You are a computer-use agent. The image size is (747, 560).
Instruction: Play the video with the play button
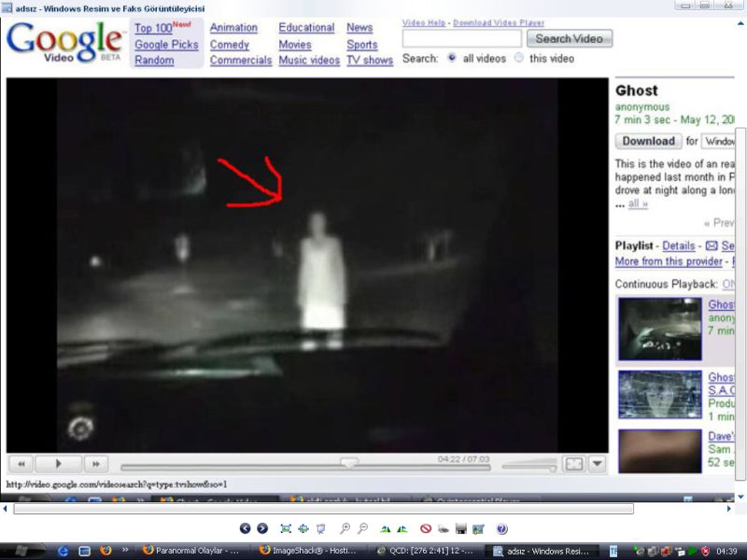58,464
